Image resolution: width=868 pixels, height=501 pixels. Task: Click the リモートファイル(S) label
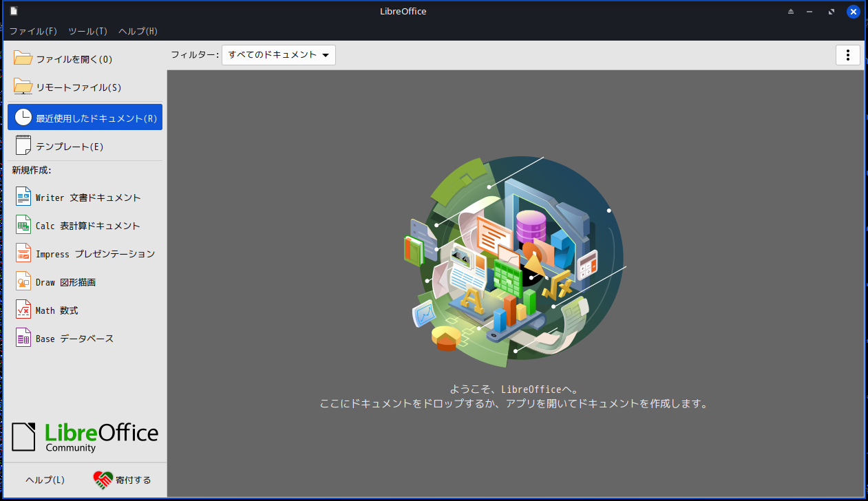(x=78, y=87)
